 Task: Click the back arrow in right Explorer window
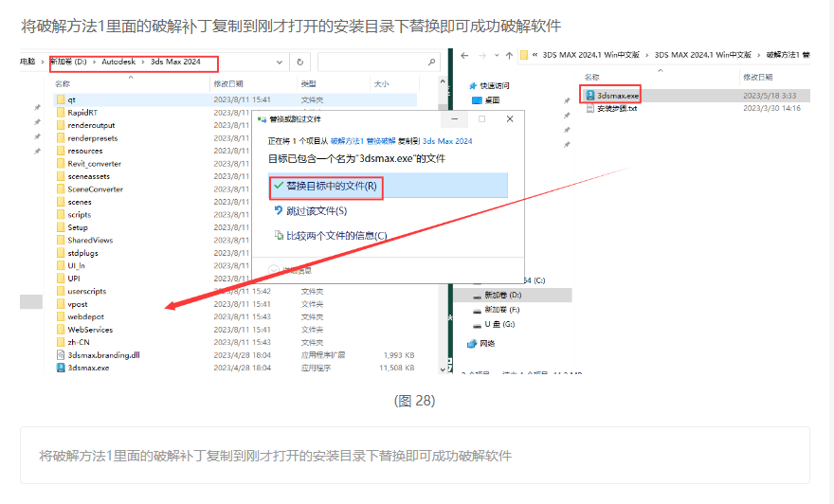tap(466, 56)
